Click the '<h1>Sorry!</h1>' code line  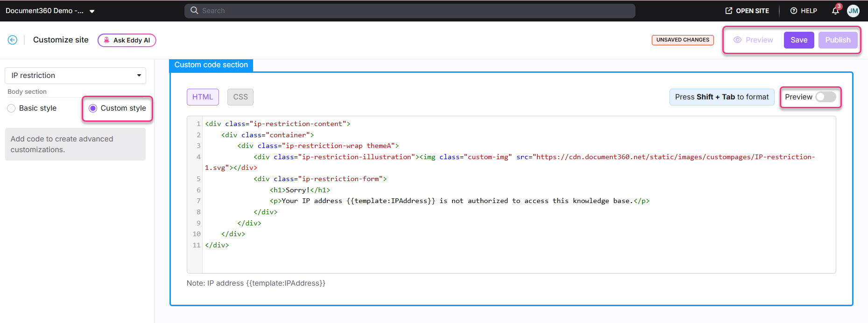pyautogui.click(x=300, y=190)
